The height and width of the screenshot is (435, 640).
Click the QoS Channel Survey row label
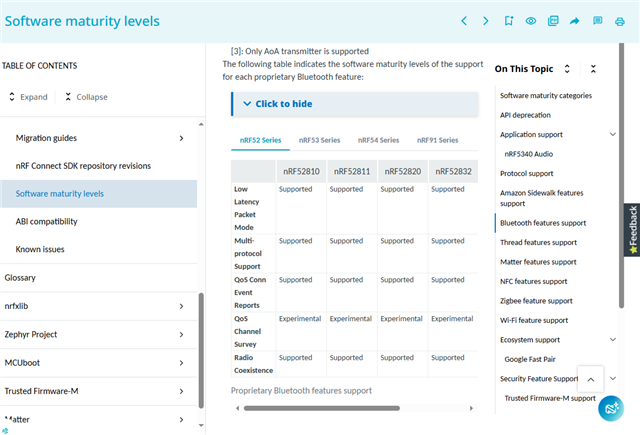pyautogui.click(x=247, y=331)
